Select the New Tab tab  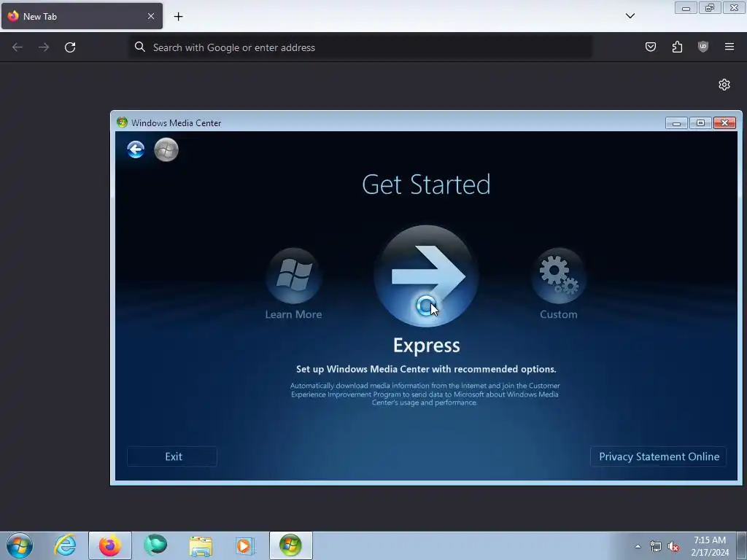82,16
